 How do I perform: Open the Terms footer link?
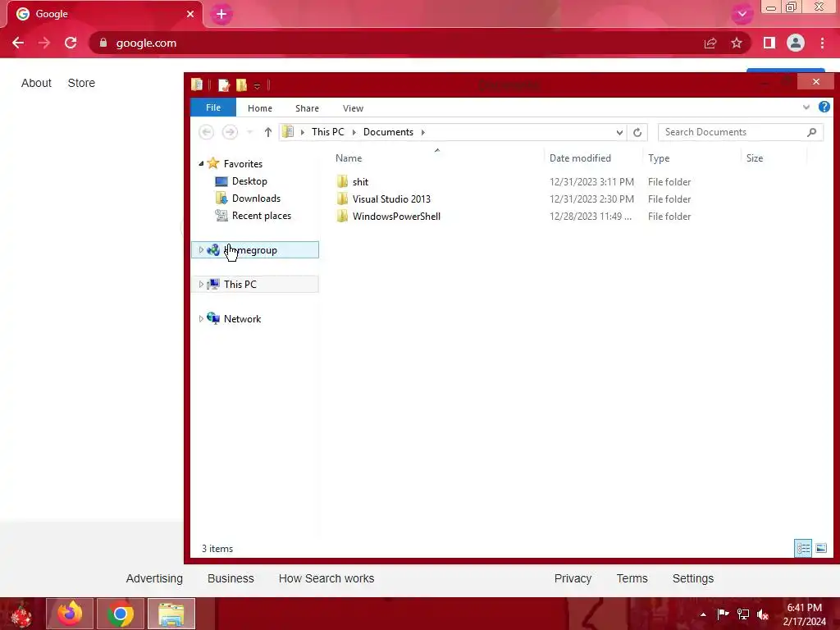(632, 578)
